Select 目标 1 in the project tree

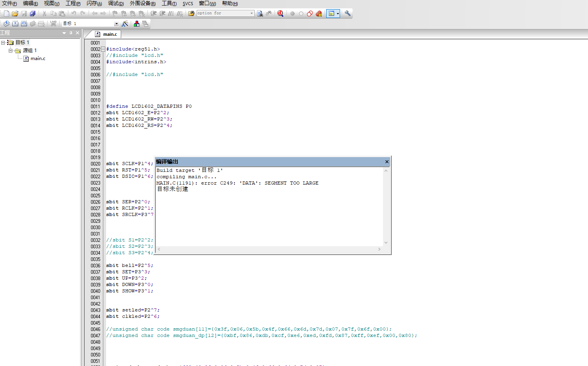coord(22,43)
